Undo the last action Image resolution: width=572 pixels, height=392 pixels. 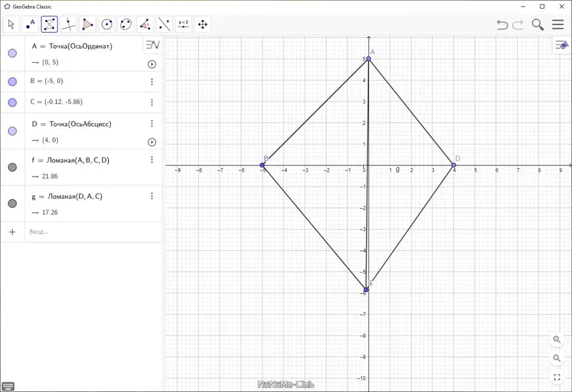pyautogui.click(x=503, y=24)
